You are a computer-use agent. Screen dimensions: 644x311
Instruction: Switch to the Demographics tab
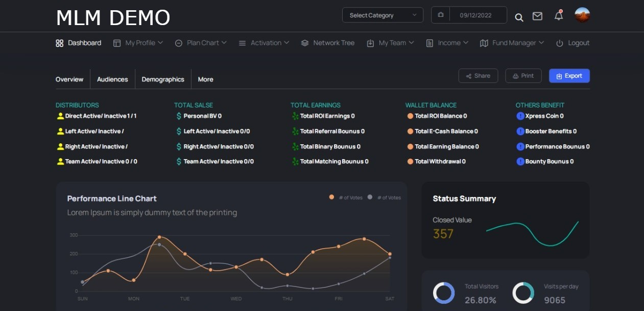(x=163, y=79)
